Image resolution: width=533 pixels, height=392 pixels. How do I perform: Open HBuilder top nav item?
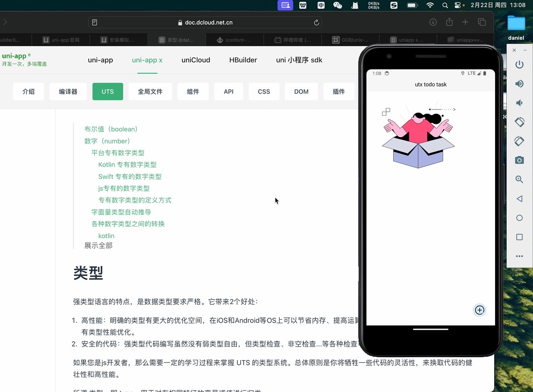click(x=243, y=60)
